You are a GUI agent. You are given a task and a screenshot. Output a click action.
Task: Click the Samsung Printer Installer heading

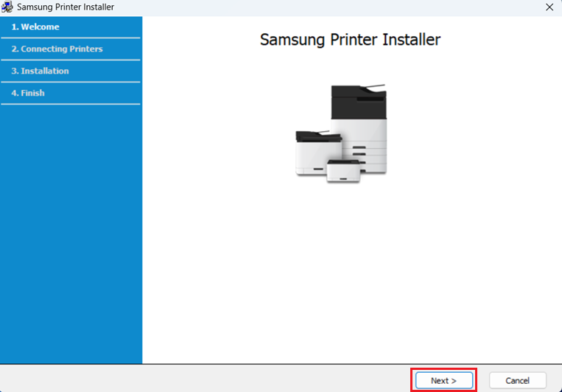(350, 40)
